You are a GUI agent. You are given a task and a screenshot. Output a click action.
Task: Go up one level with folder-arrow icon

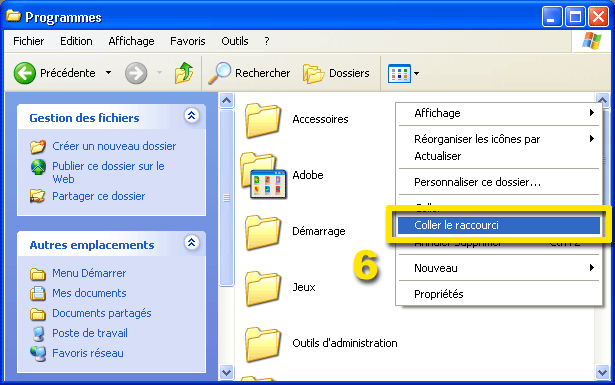pos(184,73)
